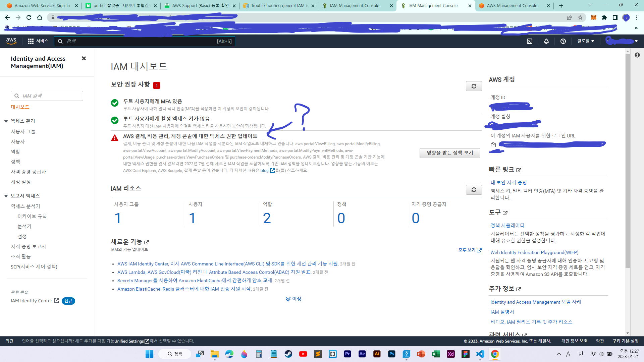Close the IAM navigation sidebar

[x=84, y=58]
